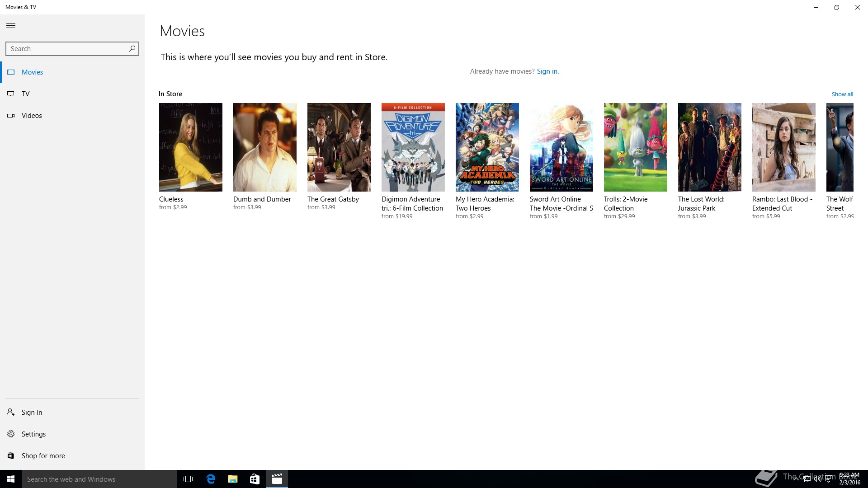Click the My Hero Academia: Two Heroes title
The image size is (868, 488).
(x=485, y=203)
